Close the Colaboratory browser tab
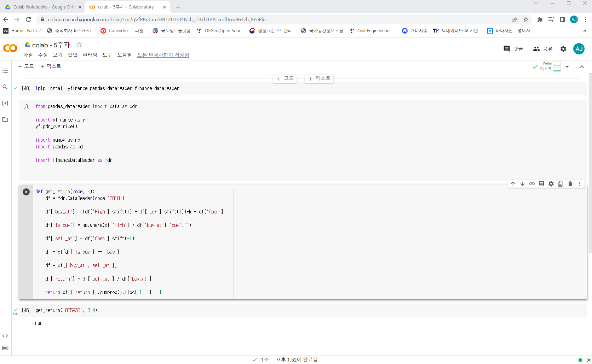Viewport: 592px width, 364px height. point(165,7)
